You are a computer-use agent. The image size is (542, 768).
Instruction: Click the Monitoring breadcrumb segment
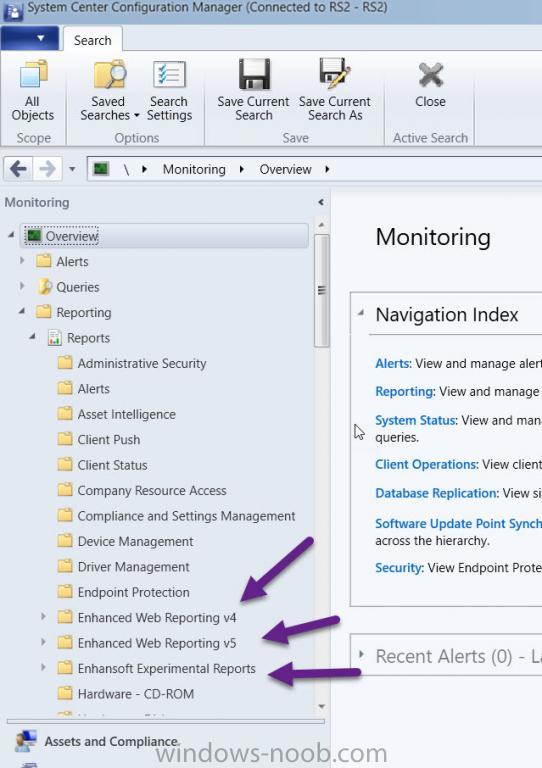click(x=194, y=169)
